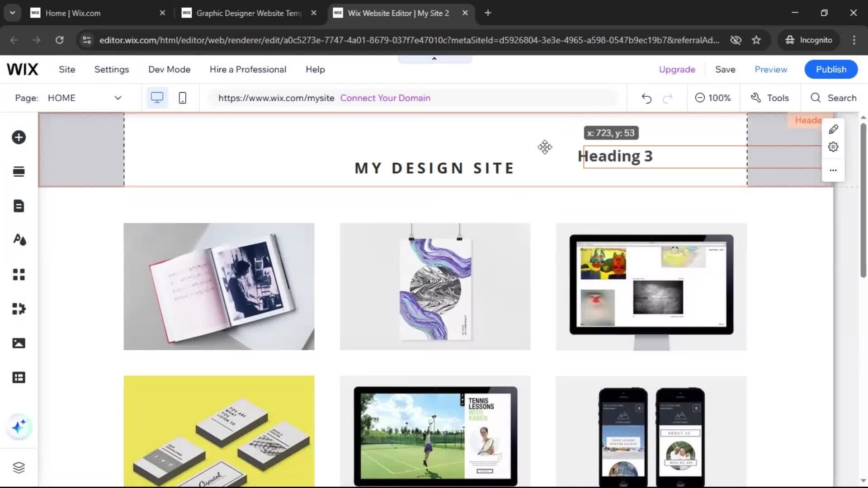
Task: Expand the Page HOME dropdown
Action: click(85, 98)
